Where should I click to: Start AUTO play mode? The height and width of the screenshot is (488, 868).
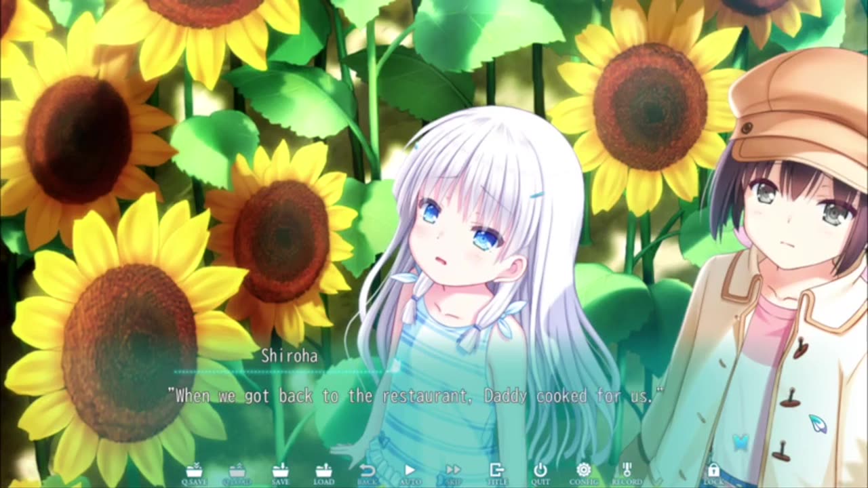point(410,473)
